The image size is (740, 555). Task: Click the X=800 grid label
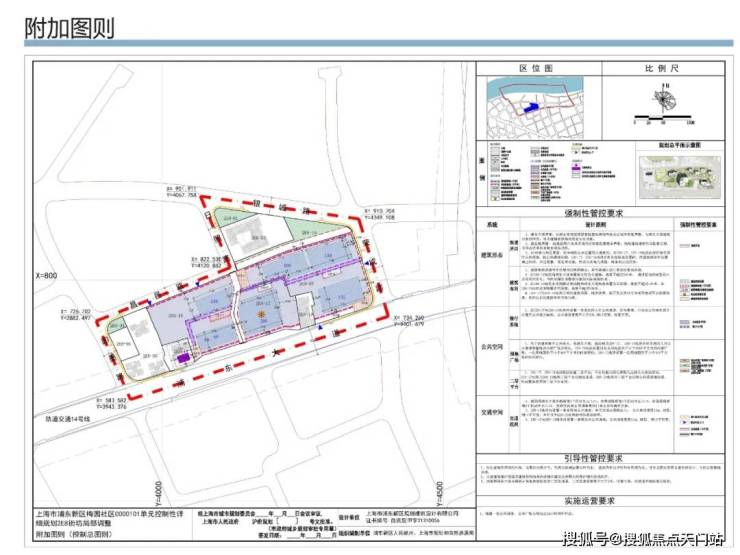click(46, 276)
